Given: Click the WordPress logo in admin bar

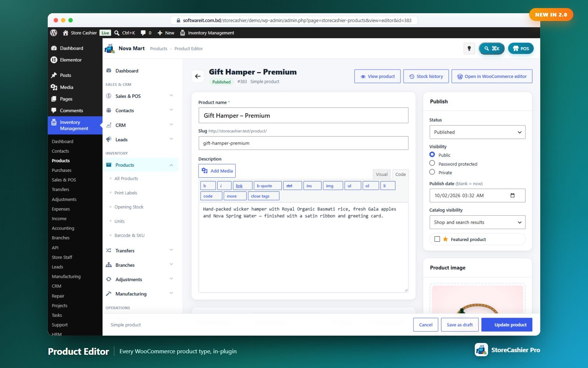Looking at the screenshot, I should [x=54, y=33].
